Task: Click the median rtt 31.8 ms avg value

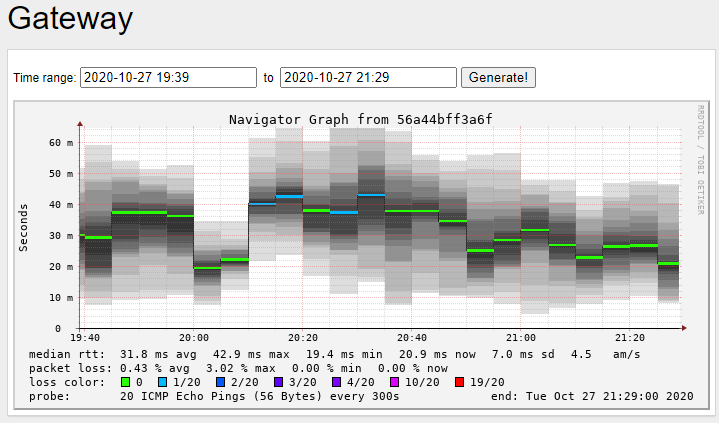Action: coord(158,354)
